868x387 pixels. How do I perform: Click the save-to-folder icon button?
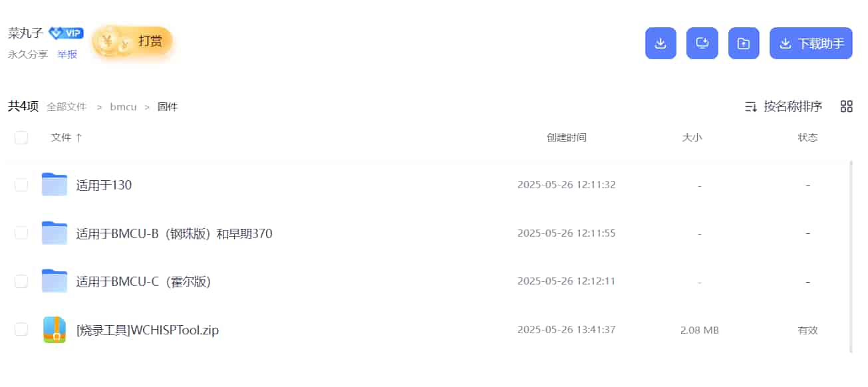tap(744, 43)
